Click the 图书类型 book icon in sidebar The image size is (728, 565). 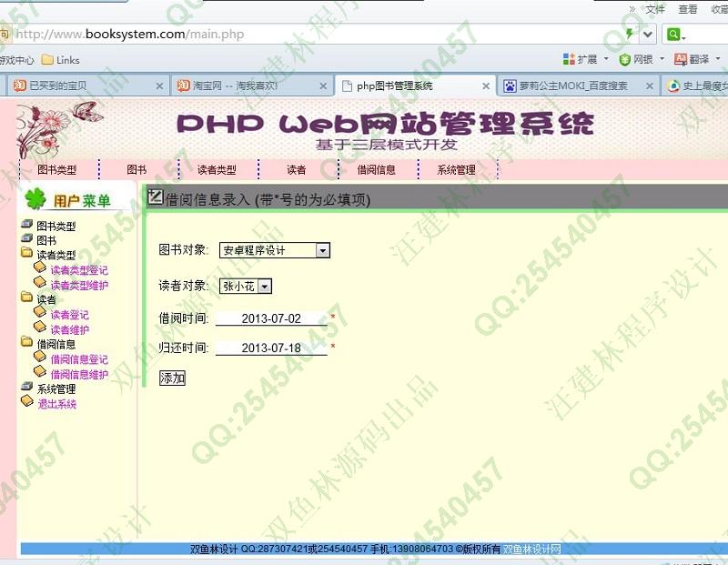pos(26,226)
